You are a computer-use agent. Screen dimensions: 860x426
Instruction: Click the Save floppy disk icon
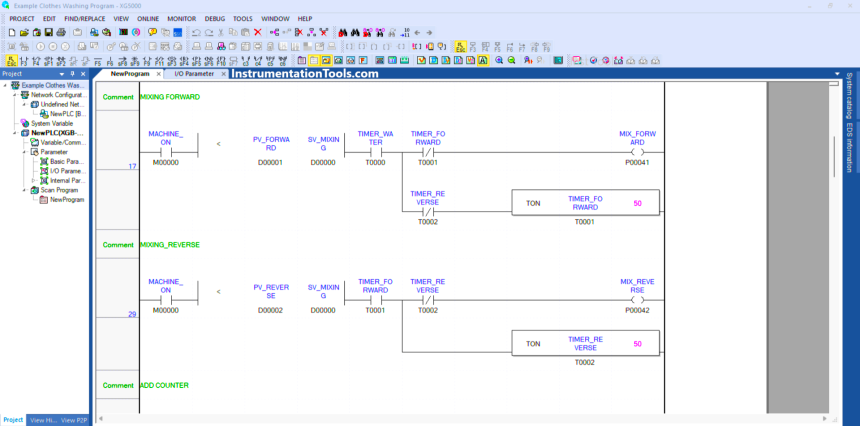48,32
